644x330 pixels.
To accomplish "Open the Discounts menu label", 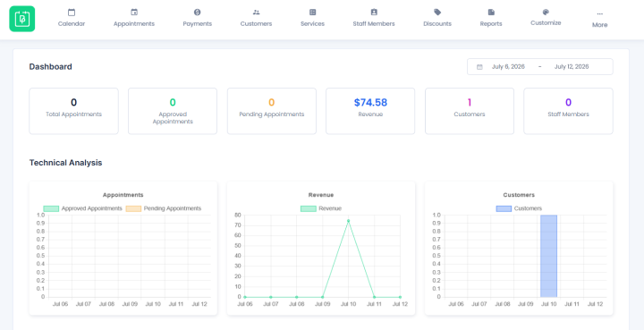I will (x=437, y=24).
